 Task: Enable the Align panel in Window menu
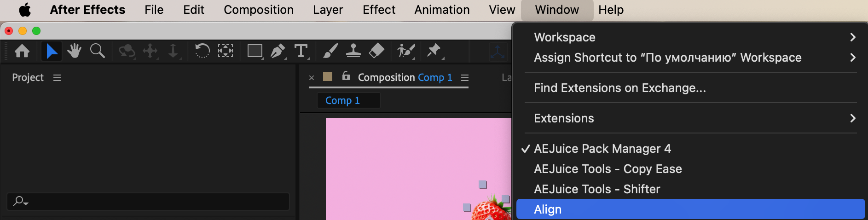(x=548, y=209)
